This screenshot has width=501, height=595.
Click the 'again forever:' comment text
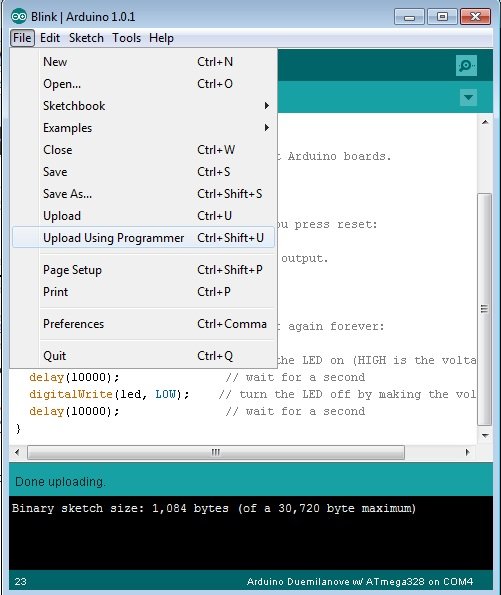pos(336,326)
